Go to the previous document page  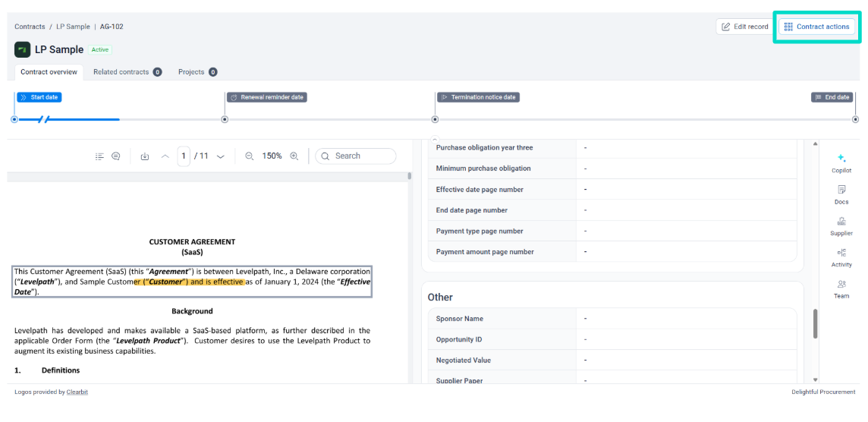165,156
